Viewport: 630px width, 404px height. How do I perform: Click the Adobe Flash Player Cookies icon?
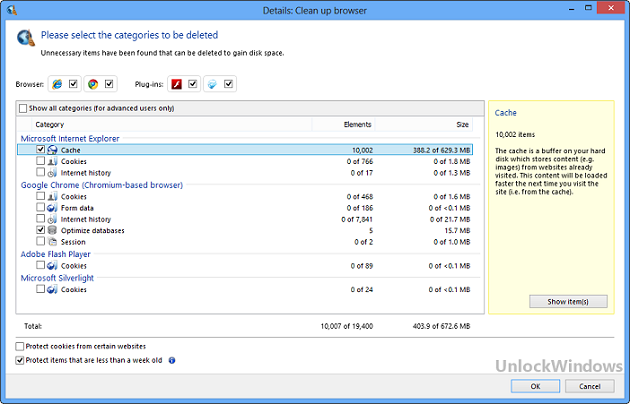52,266
